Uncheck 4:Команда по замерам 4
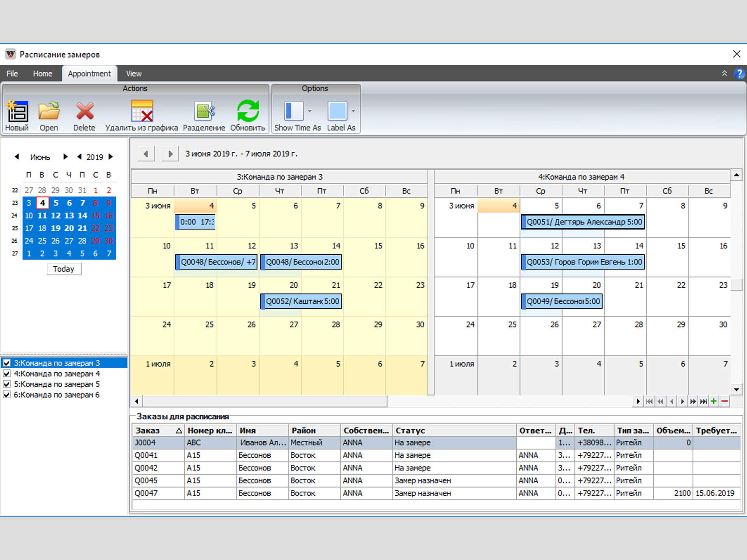Image resolution: width=747 pixels, height=560 pixels. [7, 374]
